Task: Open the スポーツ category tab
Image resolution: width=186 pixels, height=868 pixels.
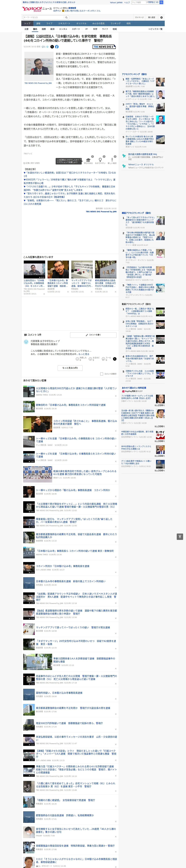Action: (76, 29)
